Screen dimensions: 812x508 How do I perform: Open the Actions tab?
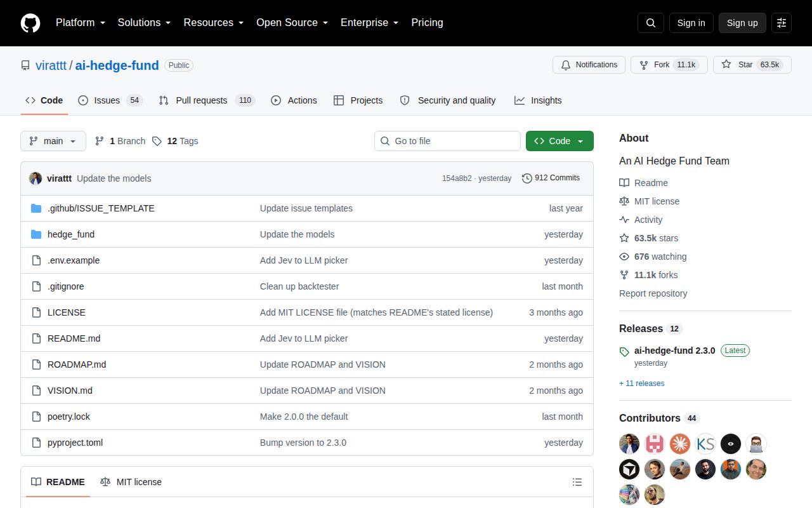click(294, 100)
